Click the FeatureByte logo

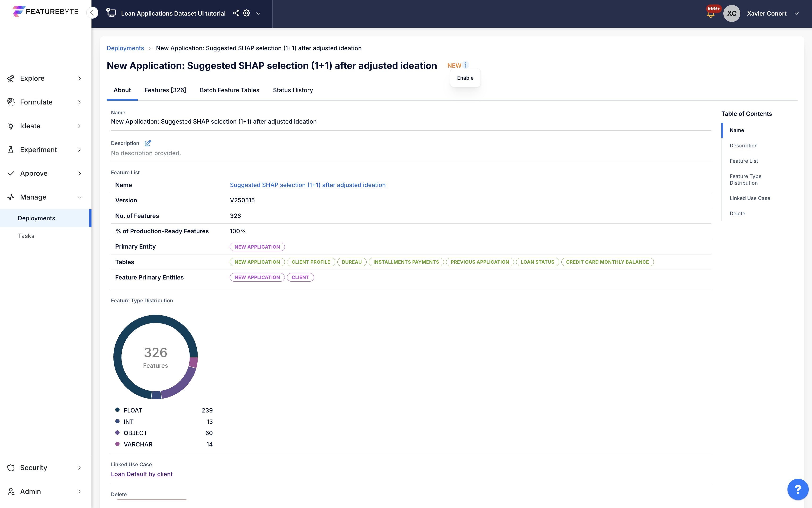46,11
